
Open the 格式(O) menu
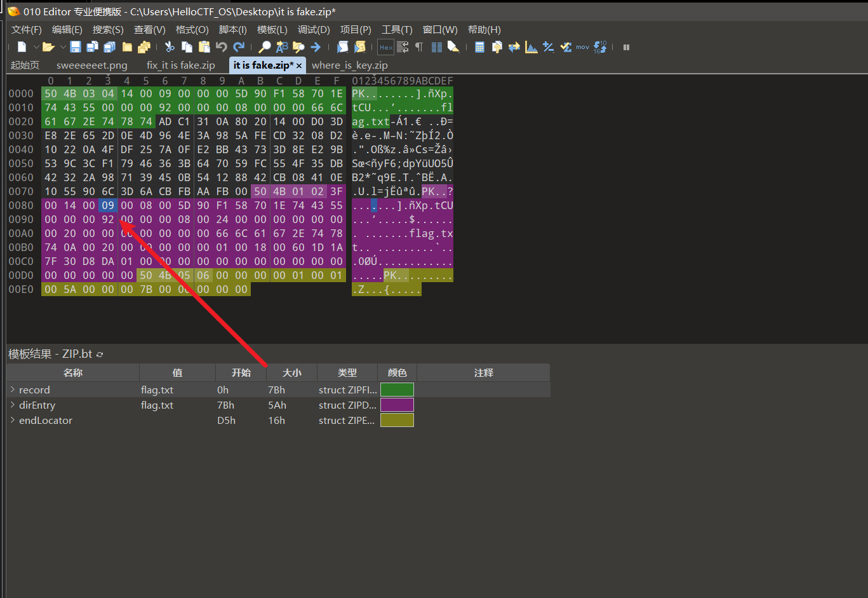pyautogui.click(x=192, y=30)
